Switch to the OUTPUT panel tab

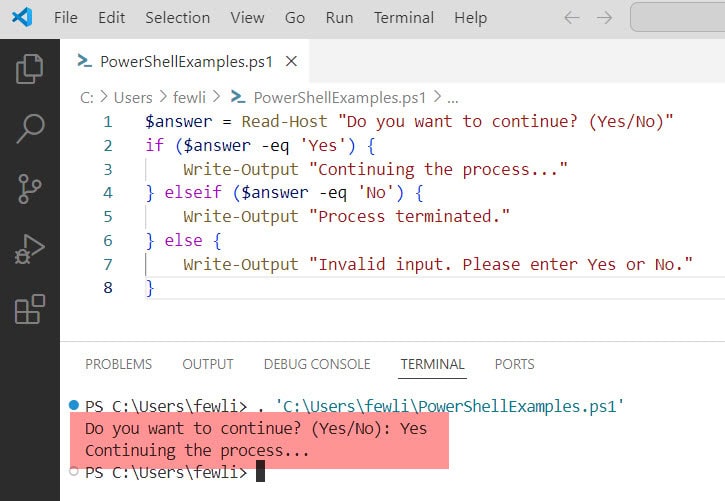pyautogui.click(x=208, y=364)
